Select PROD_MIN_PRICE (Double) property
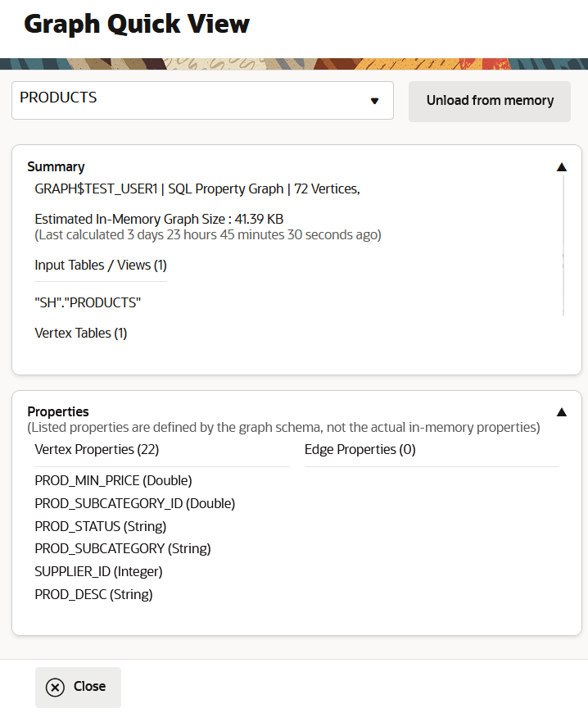 click(113, 480)
